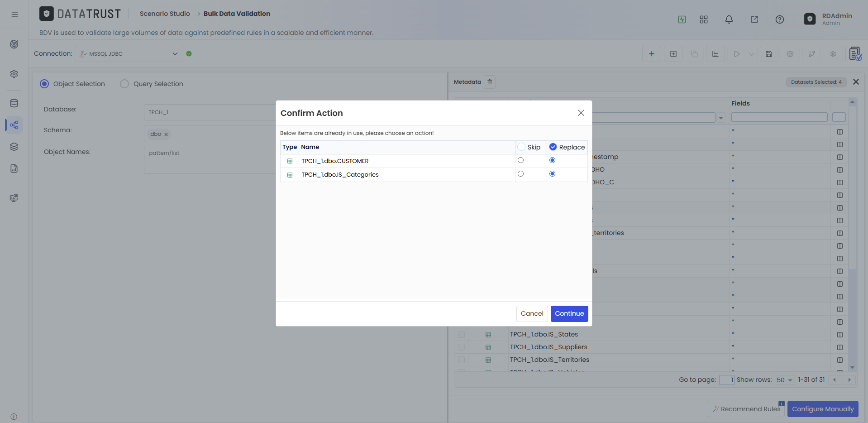Toggle the Skip all header option
868x423 pixels.
tap(521, 147)
